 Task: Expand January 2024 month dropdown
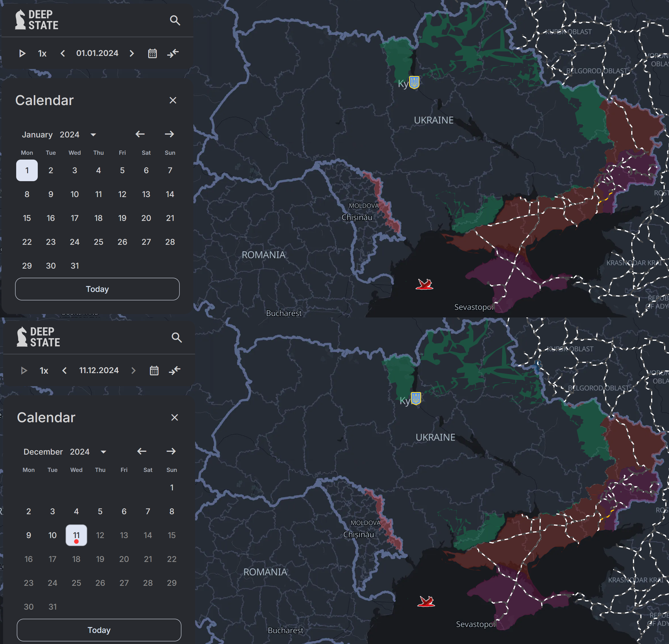93,135
